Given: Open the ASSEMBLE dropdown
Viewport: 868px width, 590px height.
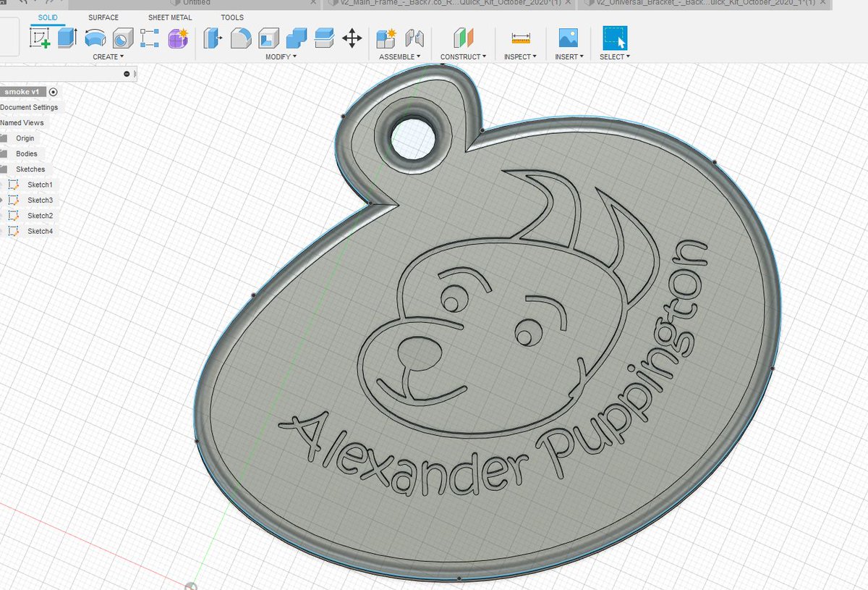Looking at the screenshot, I should tap(400, 56).
